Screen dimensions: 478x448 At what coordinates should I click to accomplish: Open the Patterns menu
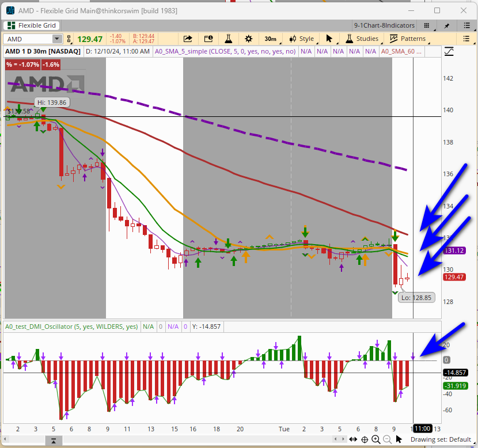point(408,39)
